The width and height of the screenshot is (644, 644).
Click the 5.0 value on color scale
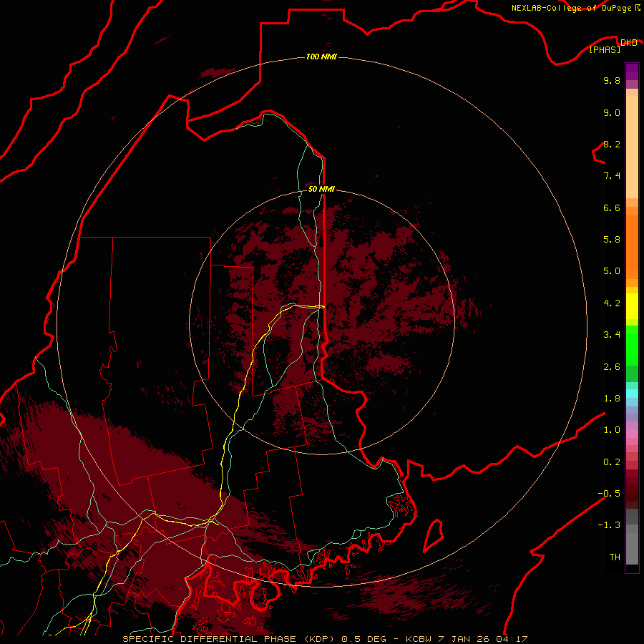coord(612,271)
